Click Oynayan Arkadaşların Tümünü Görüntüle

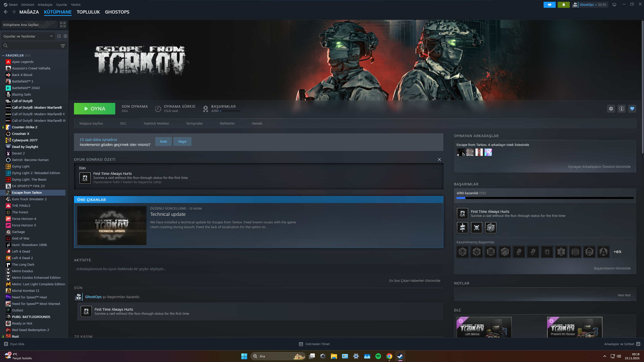pos(599,167)
